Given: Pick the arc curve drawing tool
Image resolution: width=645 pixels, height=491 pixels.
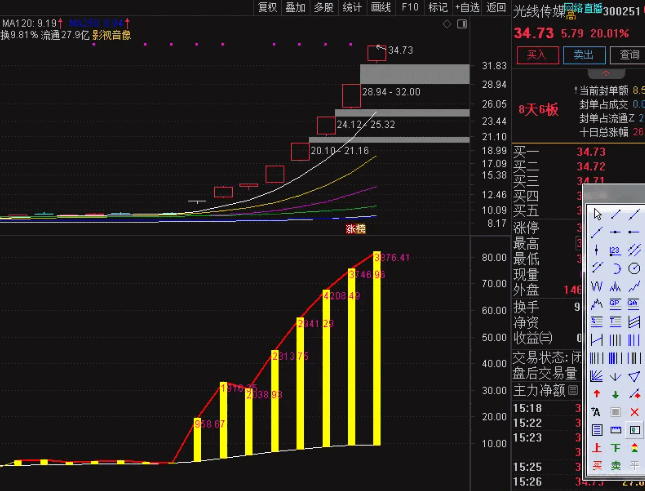Looking at the screenshot, I should click(x=615, y=269).
